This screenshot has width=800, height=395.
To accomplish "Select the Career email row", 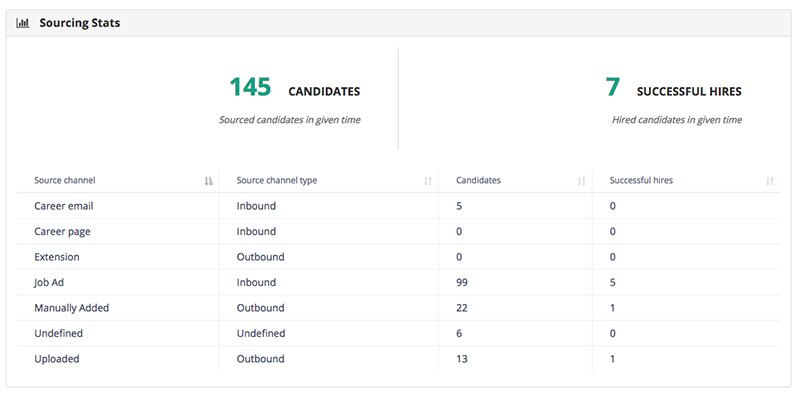I will [x=398, y=206].
